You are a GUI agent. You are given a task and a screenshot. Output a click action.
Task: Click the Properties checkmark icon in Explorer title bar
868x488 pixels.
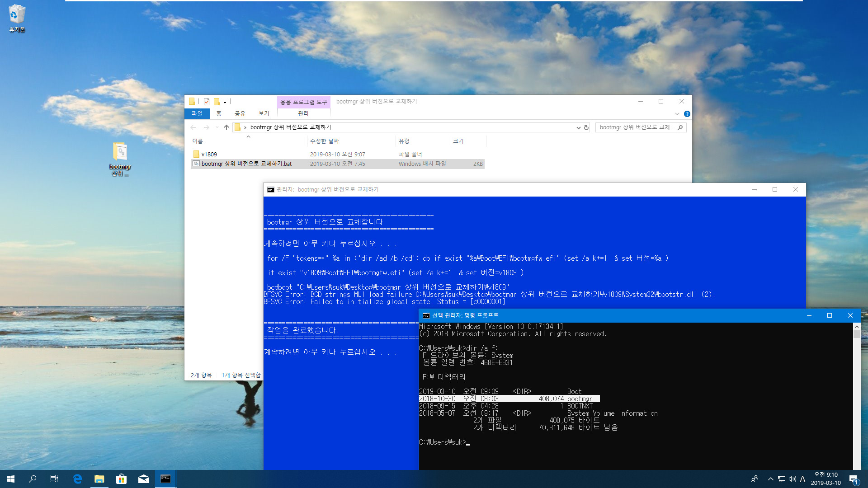(x=207, y=102)
